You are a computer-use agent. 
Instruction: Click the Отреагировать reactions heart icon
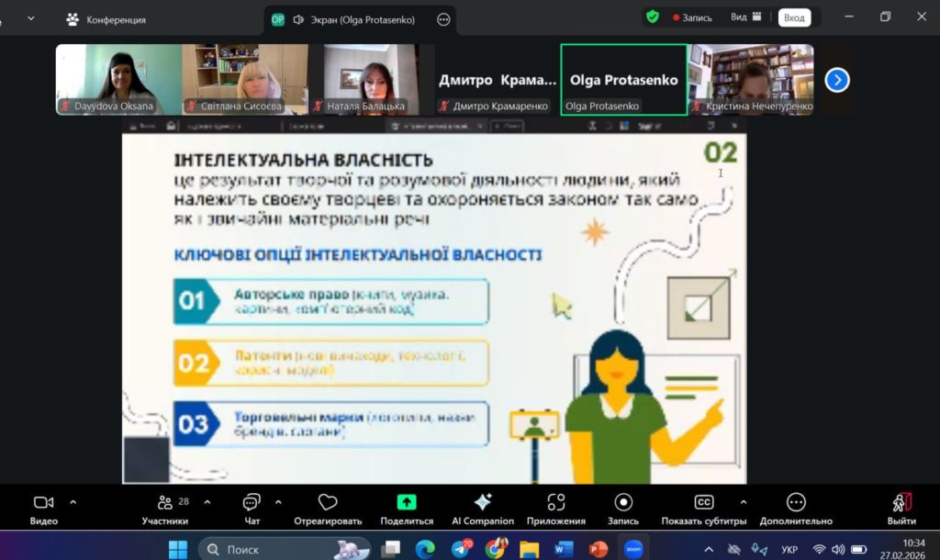tap(328, 503)
